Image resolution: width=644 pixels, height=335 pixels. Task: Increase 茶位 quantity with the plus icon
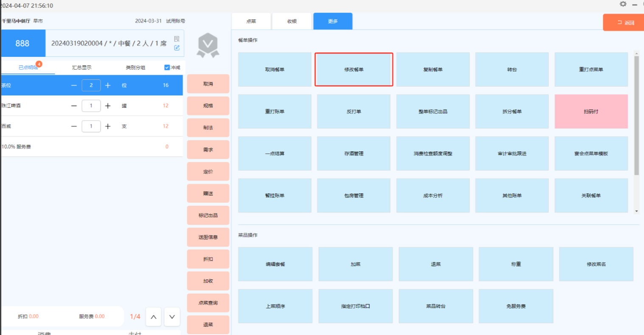click(x=108, y=85)
